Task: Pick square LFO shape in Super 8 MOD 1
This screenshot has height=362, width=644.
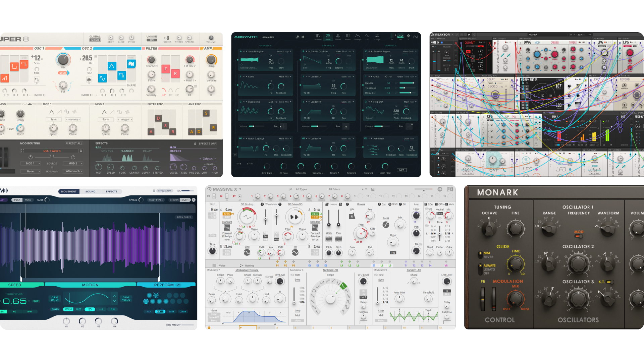Action: pos(67,112)
